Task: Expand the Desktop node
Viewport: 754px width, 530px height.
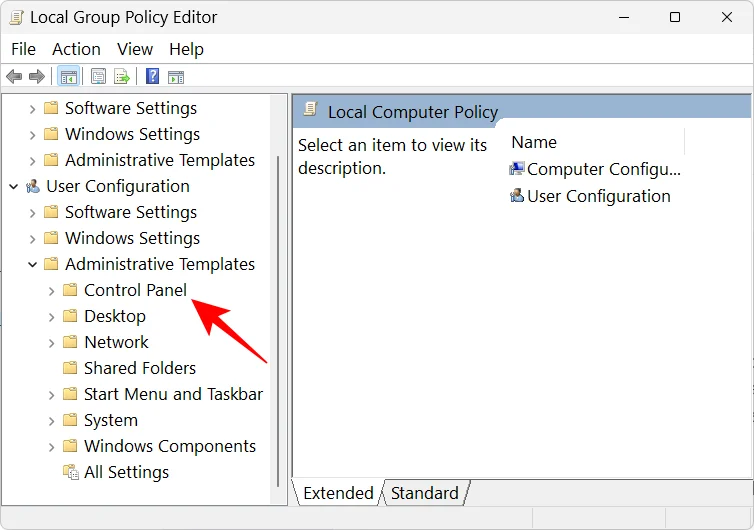Action: coord(51,317)
